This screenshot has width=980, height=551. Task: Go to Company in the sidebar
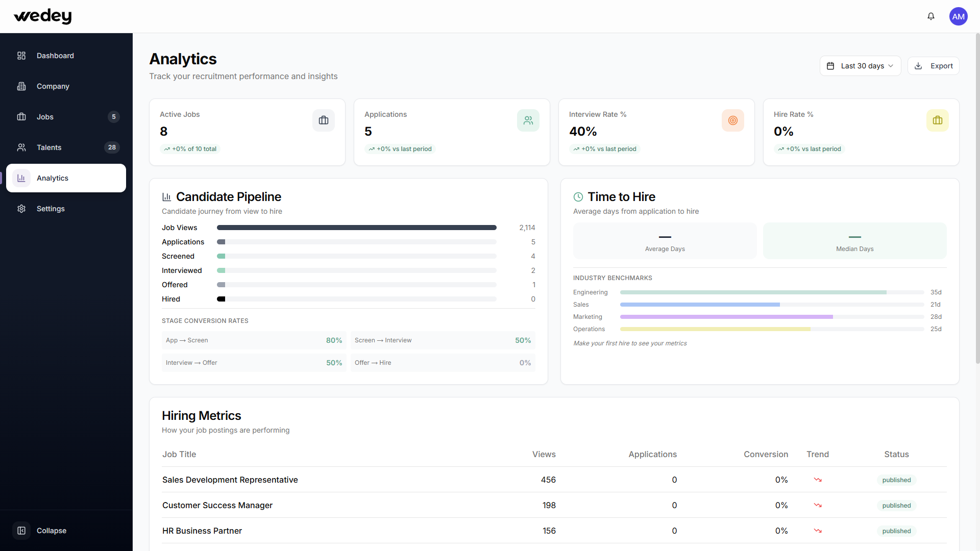pos(53,86)
